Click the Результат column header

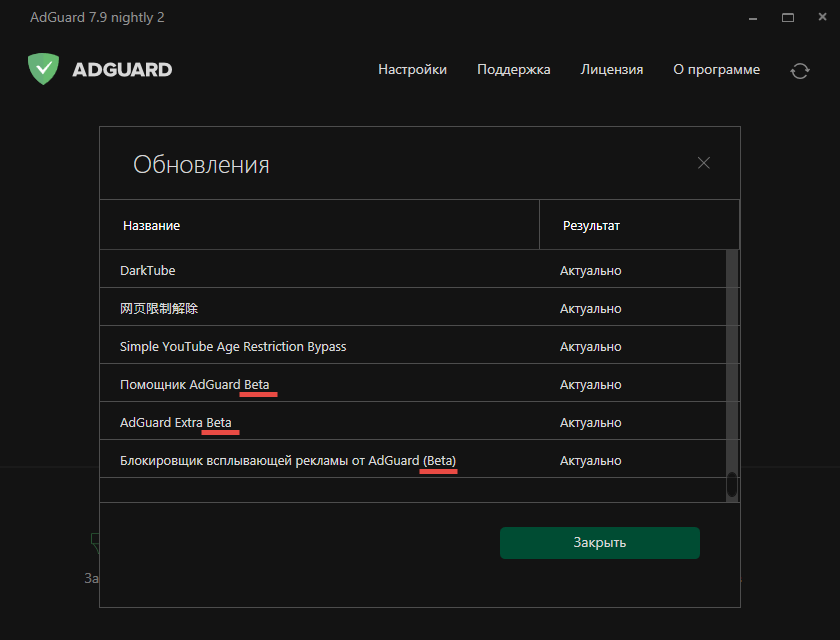pos(592,225)
